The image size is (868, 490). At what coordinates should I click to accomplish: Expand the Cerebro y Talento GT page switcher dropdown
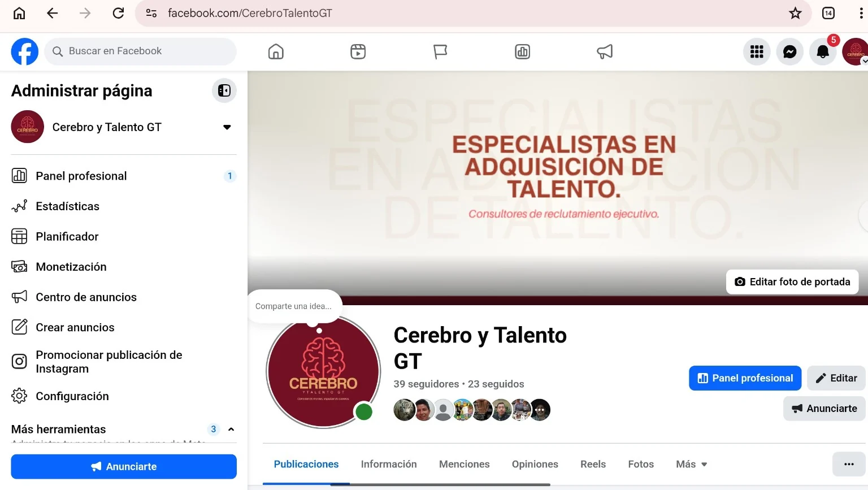pos(227,127)
